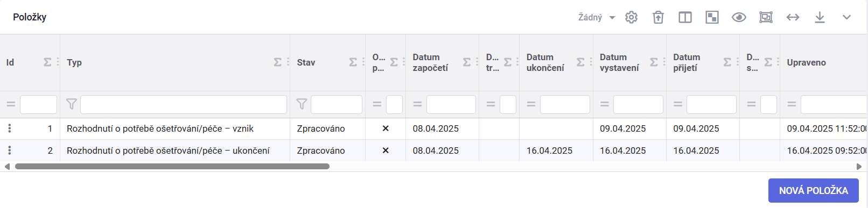Open grid settings gear icon
The image size is (868, 208).
coord(631,17)
